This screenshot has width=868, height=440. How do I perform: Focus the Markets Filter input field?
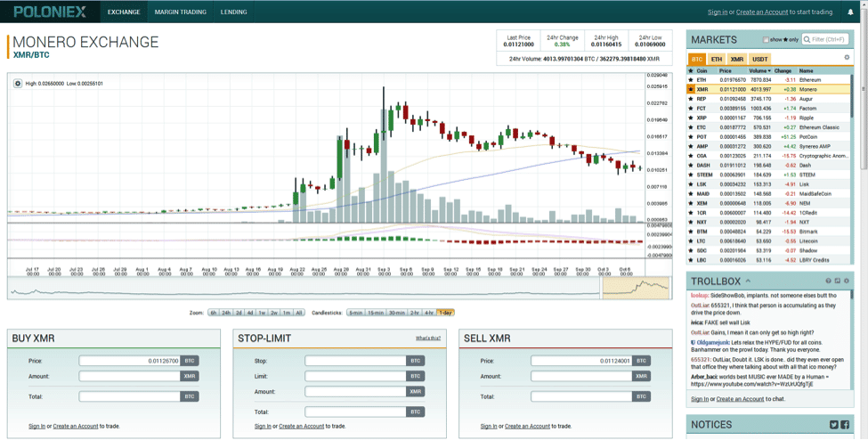tap(825, 39)
